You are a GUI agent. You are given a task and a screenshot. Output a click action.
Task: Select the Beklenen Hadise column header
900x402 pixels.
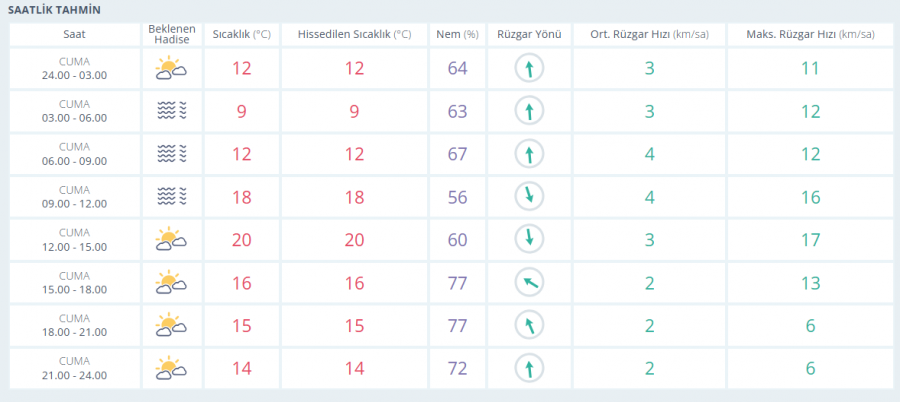[171, 34]
